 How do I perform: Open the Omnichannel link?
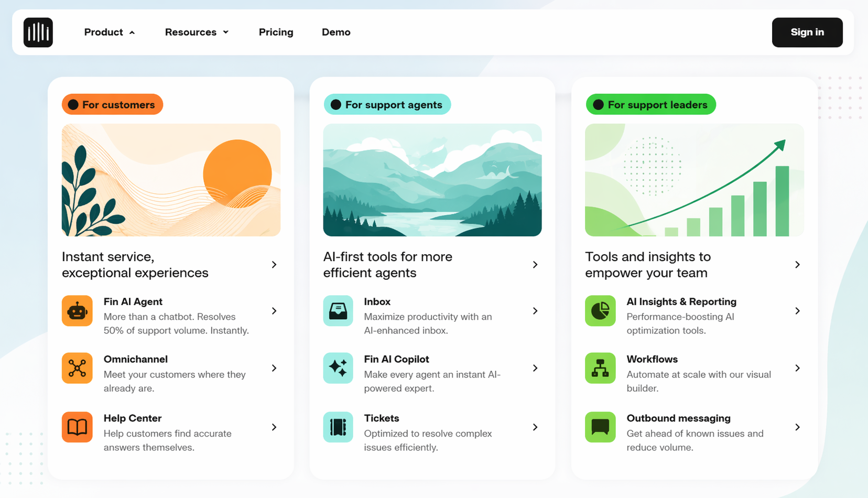136,359
